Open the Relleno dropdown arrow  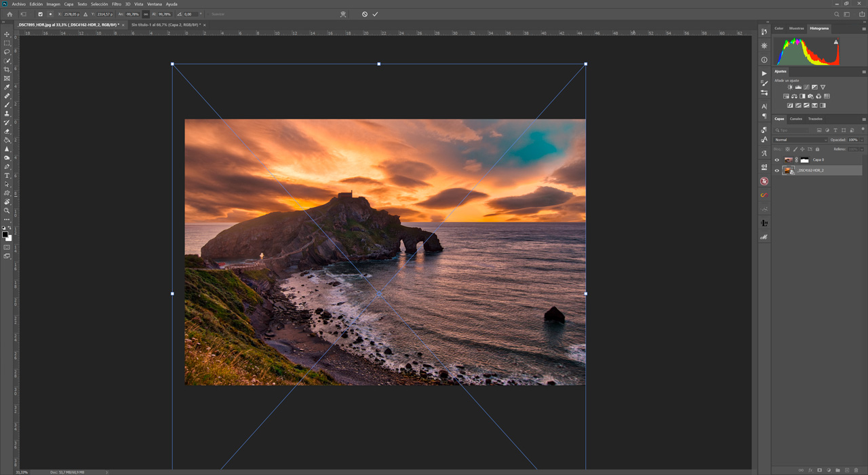[861, 149]
